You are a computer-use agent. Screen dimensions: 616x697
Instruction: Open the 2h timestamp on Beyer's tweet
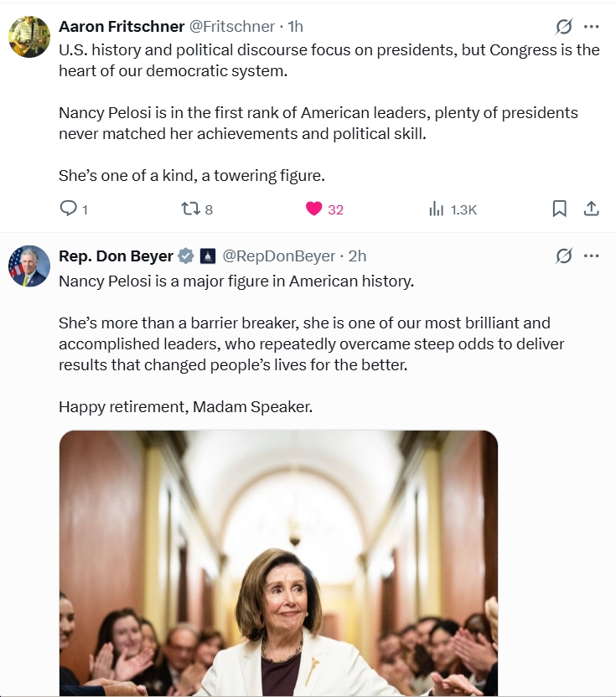pos(357,256)
